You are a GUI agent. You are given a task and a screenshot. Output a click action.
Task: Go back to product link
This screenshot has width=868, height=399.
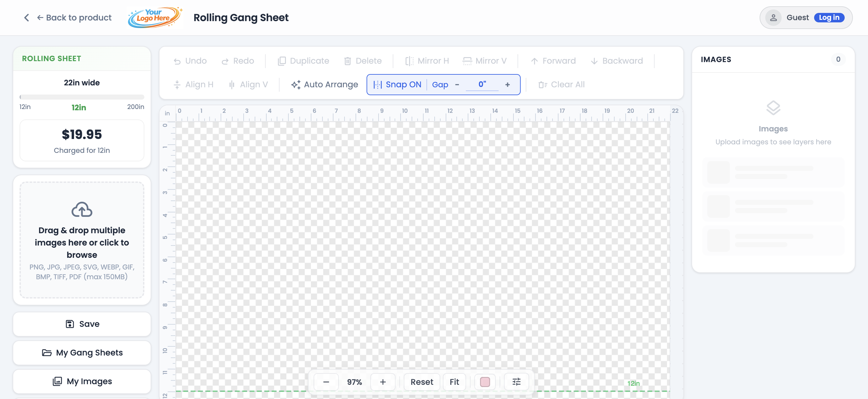click(x=74, y=18)
